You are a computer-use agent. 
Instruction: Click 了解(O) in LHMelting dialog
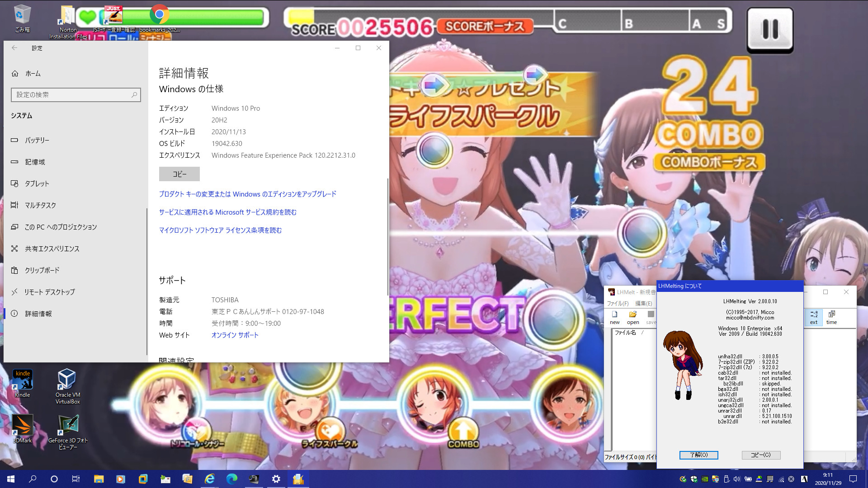click(x=698, y=455)
